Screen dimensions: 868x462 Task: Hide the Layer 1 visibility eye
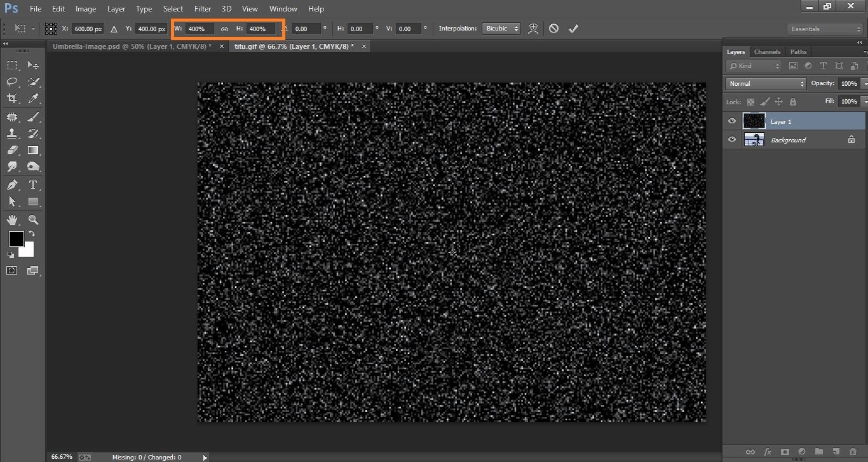(731, 121)
